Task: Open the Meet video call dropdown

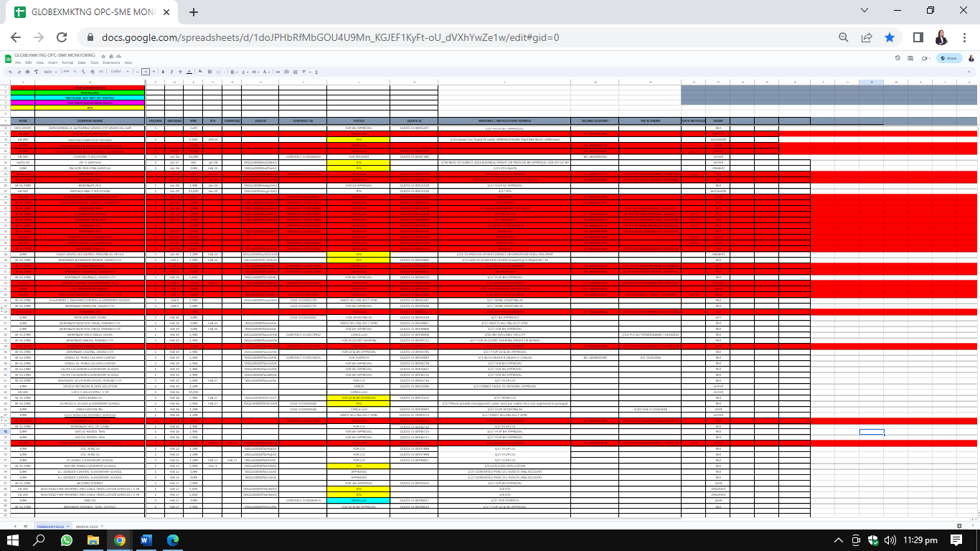Action: coord(925,58)
